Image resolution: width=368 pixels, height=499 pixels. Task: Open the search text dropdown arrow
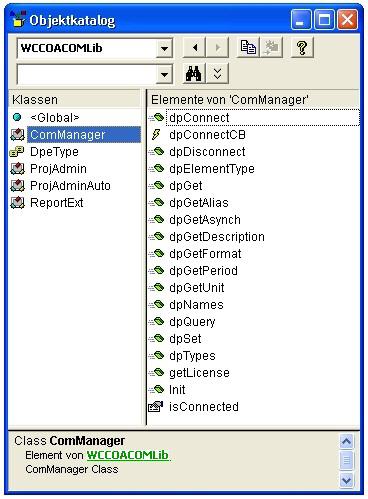(164, 74)
